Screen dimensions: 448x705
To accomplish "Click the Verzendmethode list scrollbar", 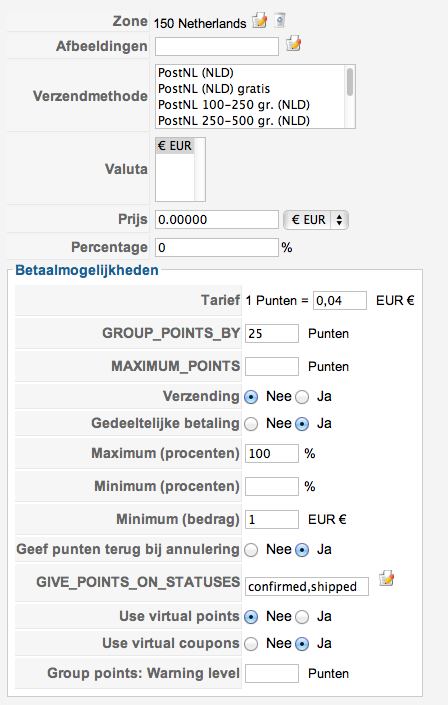I will pos(349,96).
